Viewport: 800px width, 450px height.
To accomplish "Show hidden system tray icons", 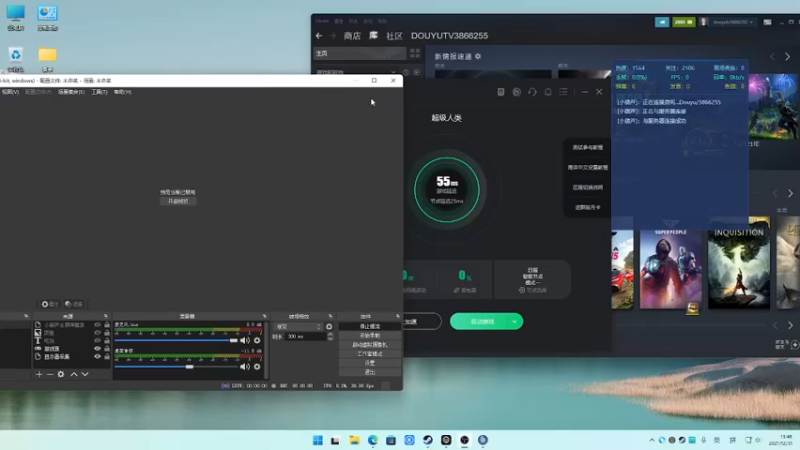I will coord(652,440).
